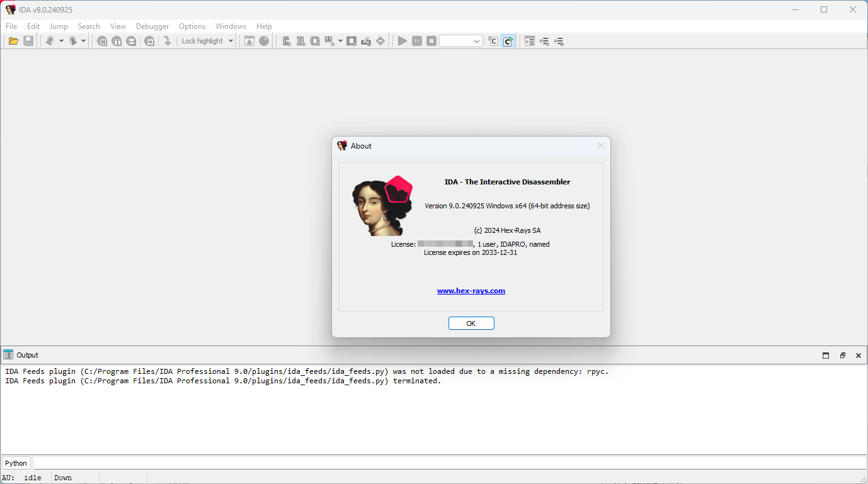
Task: Click the Output panel title icon
Action: (8, 355)
